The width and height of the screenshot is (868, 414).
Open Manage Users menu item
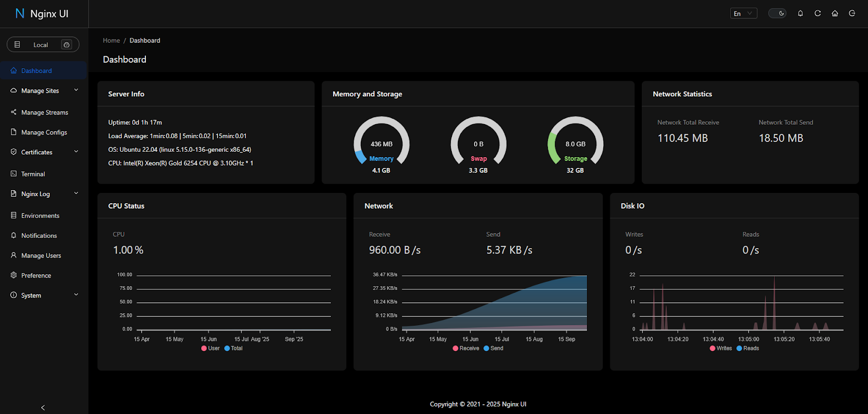tap(43, 255)
